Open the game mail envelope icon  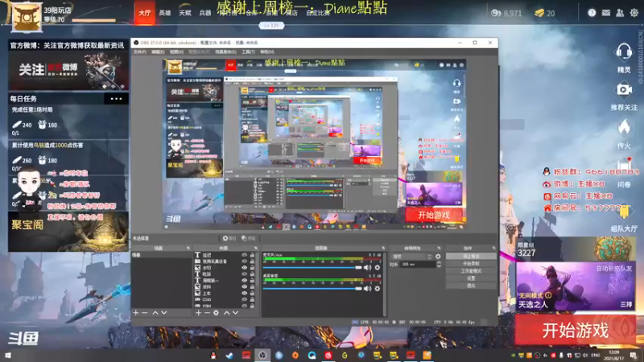(x=606, y=13)
